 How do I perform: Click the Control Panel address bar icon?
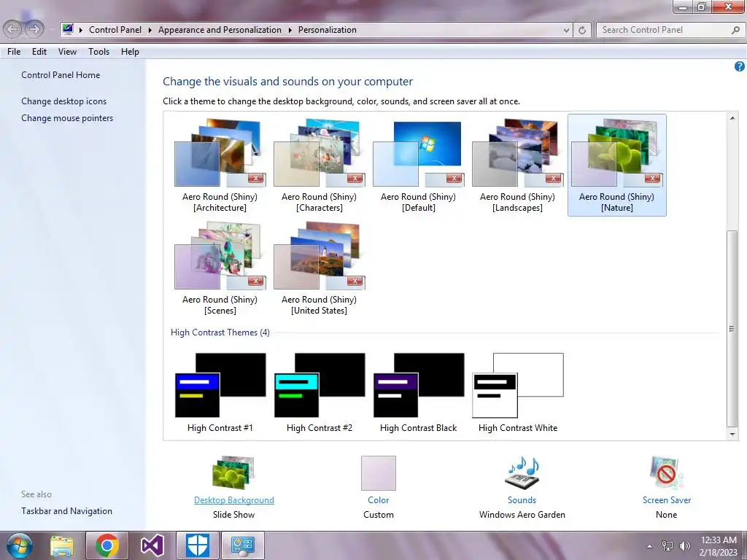68,29
